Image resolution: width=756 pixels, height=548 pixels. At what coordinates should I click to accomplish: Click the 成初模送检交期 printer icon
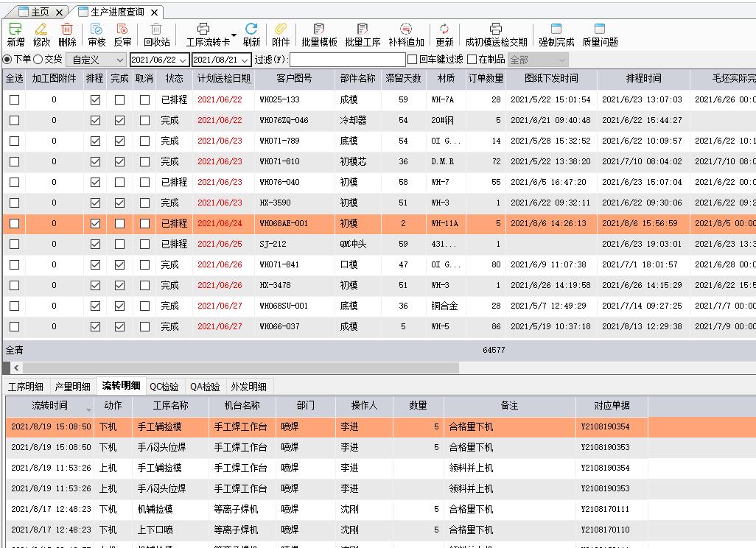496,29
